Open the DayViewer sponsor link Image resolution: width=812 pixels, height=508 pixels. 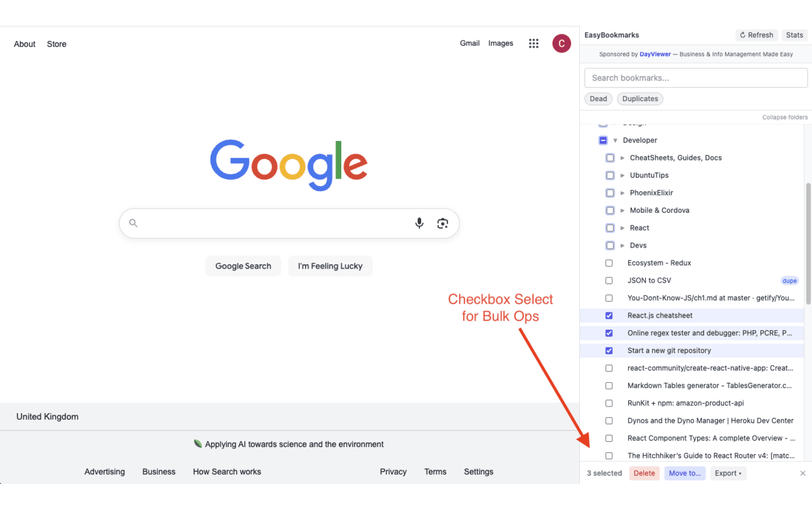(655, 55)
